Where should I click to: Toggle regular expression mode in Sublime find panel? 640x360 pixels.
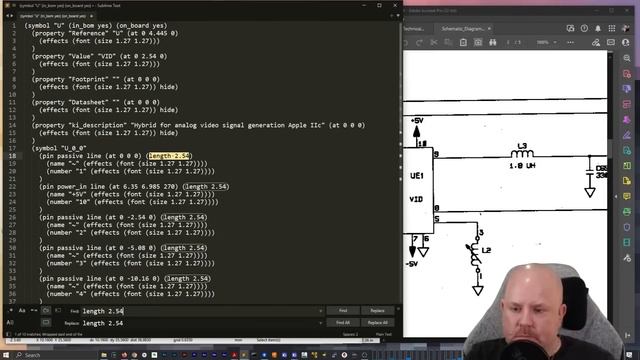coord(11,311)
